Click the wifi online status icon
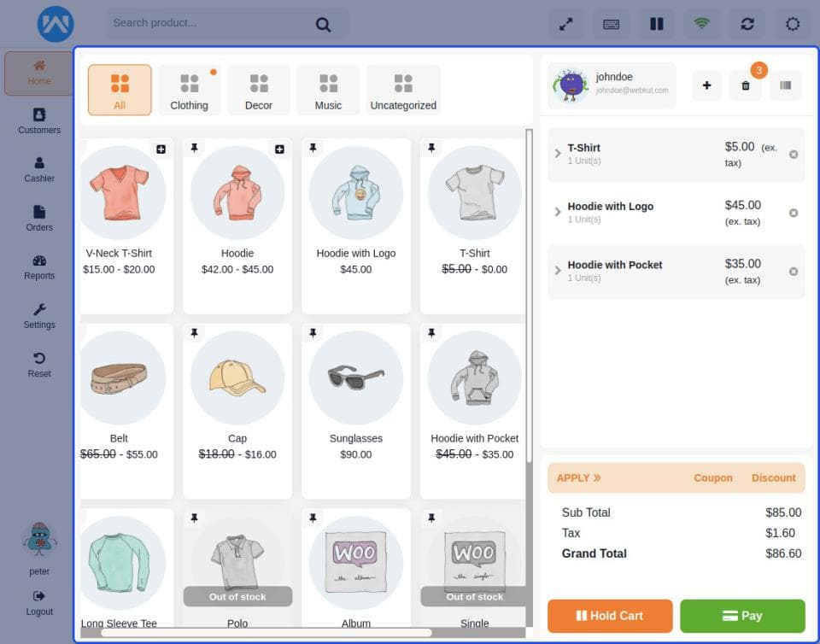 pos(702,24)
